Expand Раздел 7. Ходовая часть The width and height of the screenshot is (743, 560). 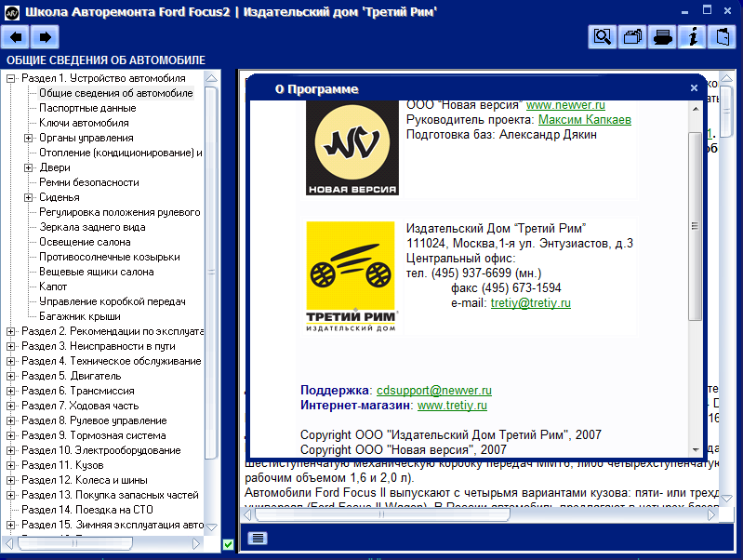(x=10, y=406)
